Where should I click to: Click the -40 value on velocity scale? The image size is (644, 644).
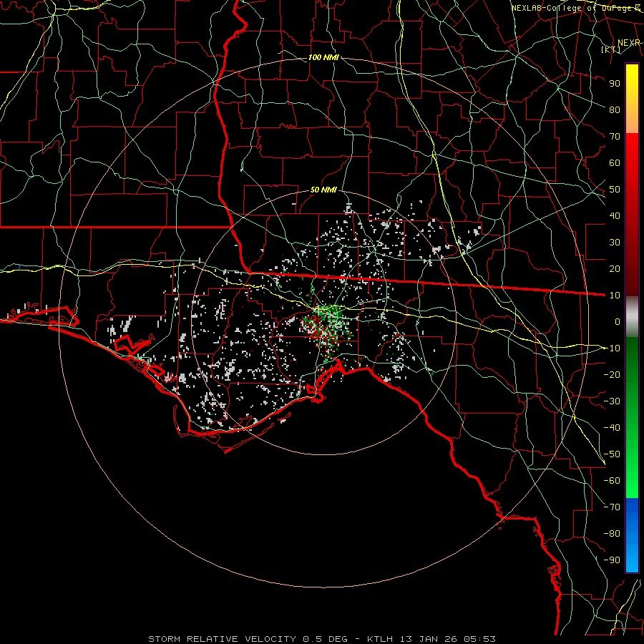tap(612, 428)
